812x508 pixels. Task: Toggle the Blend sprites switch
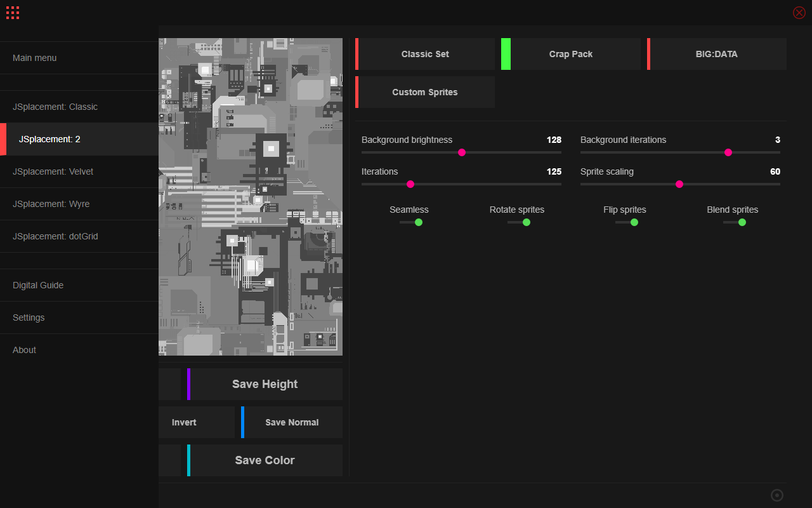735,222
